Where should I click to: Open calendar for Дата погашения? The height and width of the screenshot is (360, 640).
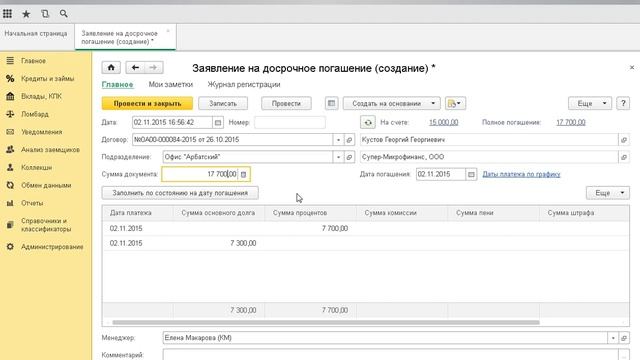[471, 174]
